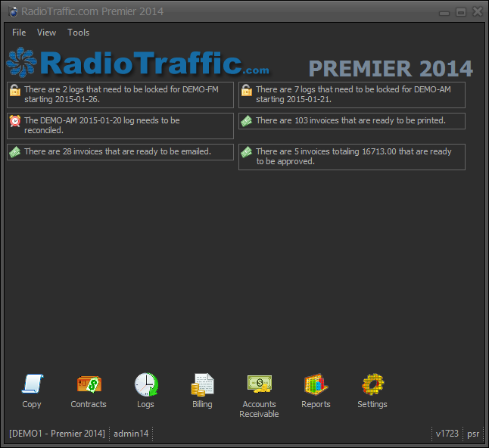Open the 7 logs to lock DEMO-AM notice

pyautogui.click(x=352, y=95)
